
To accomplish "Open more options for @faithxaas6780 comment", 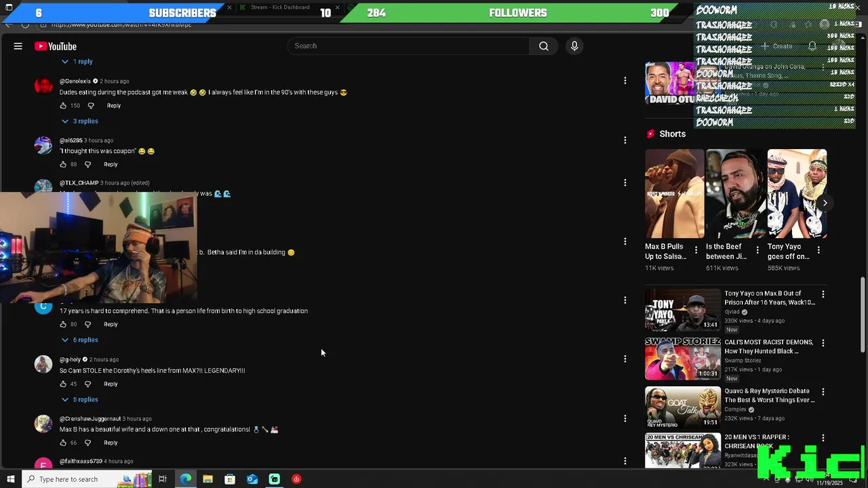I will (x=625, y=461).
